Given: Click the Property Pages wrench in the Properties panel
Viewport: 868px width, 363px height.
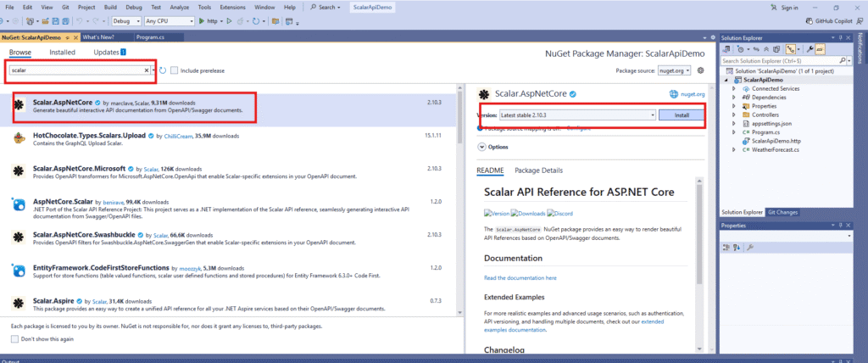Looking at the screenshot, I should tap(751, 247).
